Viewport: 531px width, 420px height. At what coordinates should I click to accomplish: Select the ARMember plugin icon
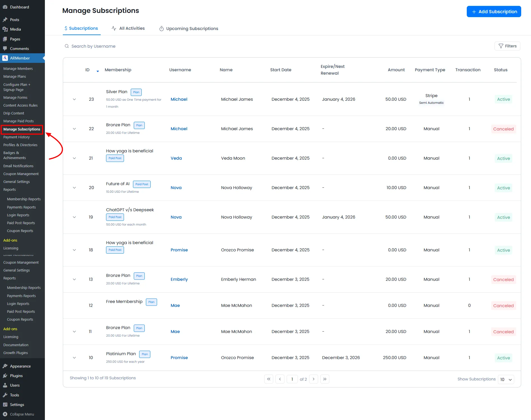[5, 58]
